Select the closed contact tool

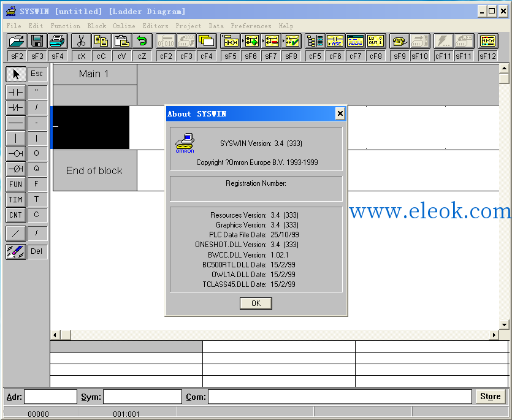coord(16,107)
